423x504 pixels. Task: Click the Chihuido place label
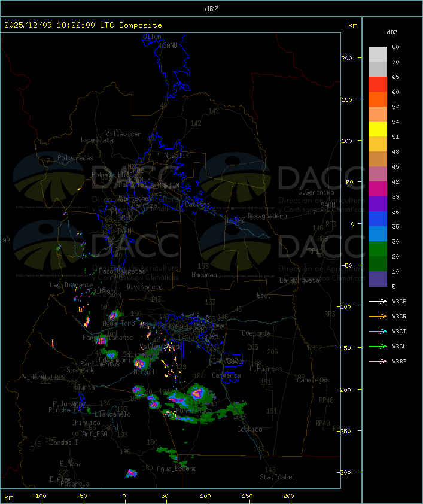(x=86, y=423)
